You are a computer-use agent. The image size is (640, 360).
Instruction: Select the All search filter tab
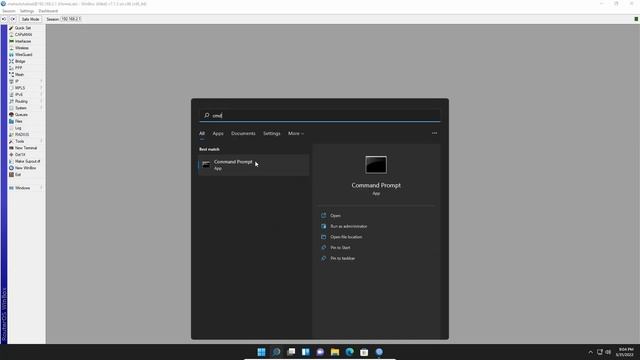(x=202, y=133)
